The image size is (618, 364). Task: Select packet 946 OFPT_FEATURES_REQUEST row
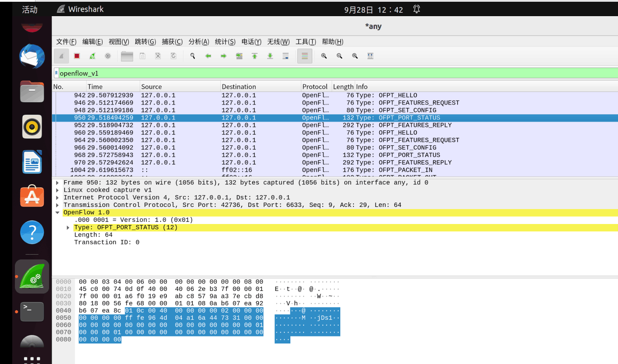point(335,103)
